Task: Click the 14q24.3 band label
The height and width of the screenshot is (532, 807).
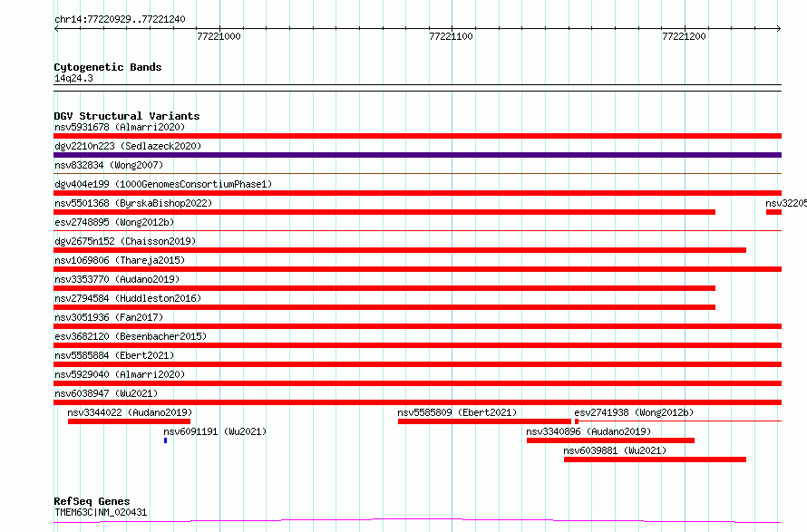Action: [x=73, y=78]
